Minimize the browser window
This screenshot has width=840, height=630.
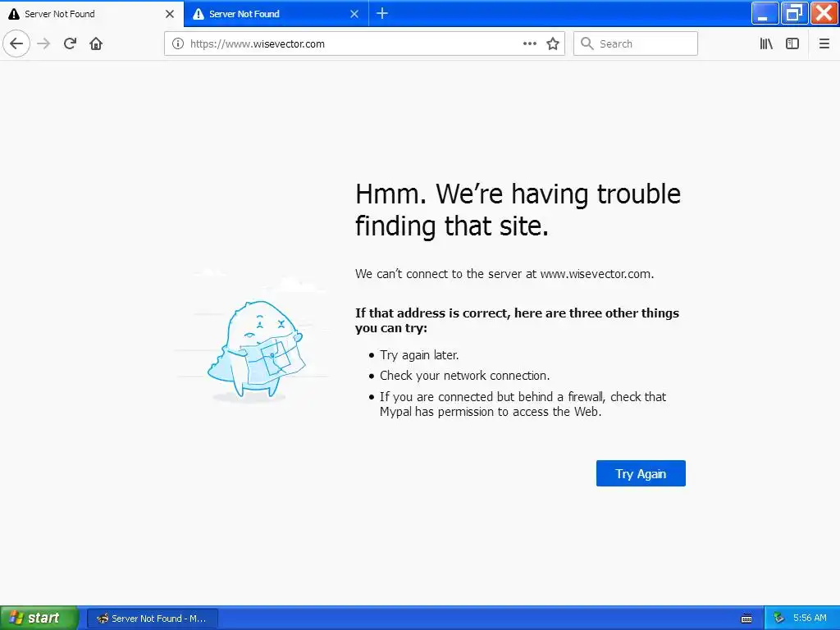[x=765, y=13]
